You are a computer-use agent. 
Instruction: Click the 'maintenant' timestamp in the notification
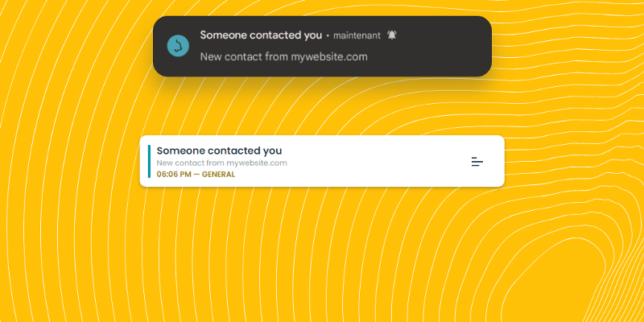357,35
